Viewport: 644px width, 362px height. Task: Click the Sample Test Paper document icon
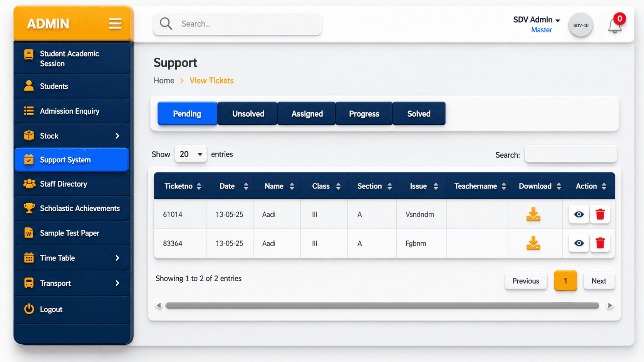pyautogui.click(x=29, y=233)
